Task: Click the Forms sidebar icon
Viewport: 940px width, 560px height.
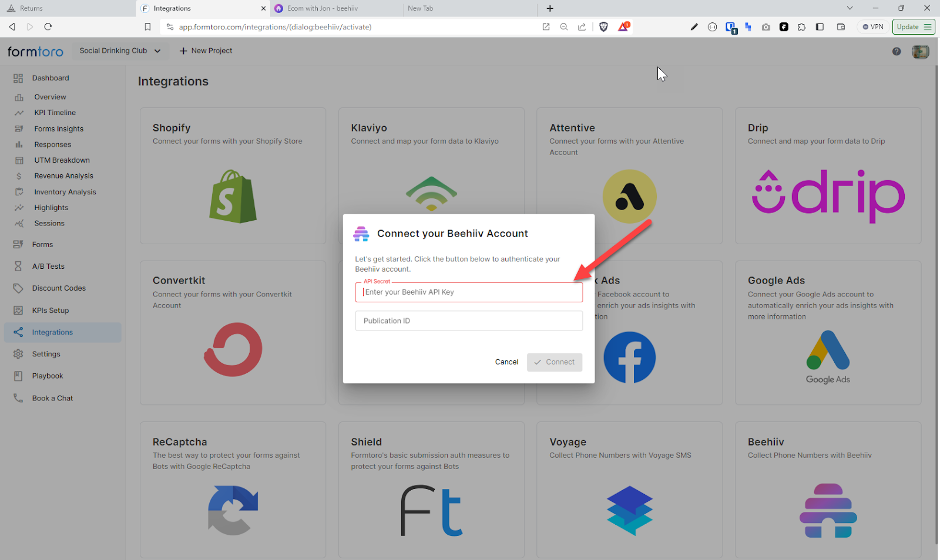Action: point(18,245)
